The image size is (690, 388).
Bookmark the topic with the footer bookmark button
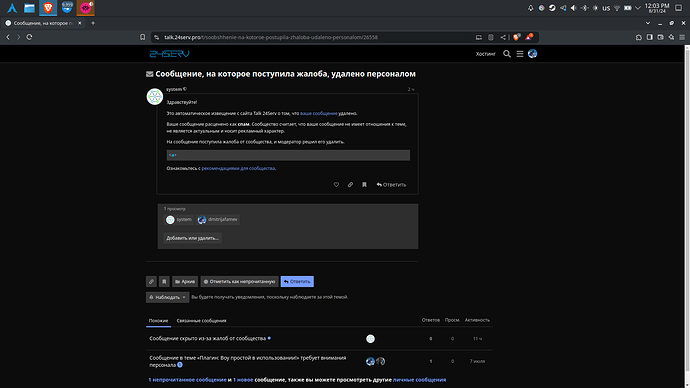pyautogui.click(x=164, y=282)
